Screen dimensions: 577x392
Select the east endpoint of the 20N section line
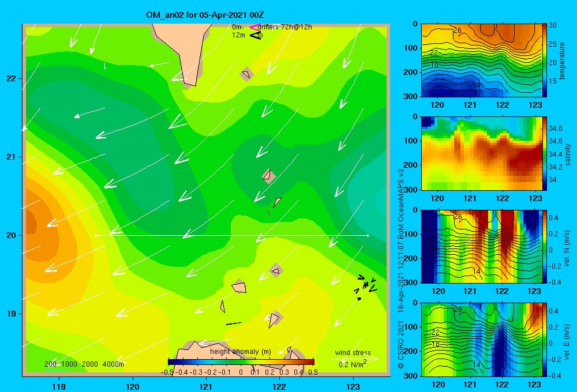[x=368, y=235]
